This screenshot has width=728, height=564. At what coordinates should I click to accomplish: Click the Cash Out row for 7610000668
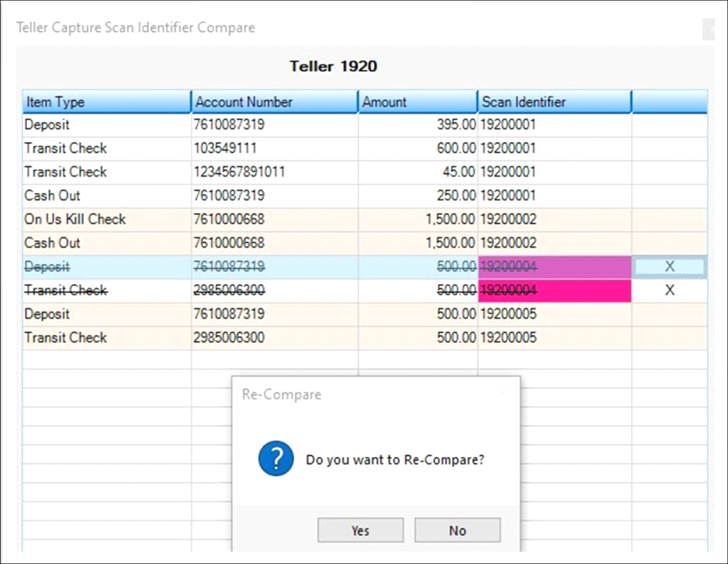(365, 243)
